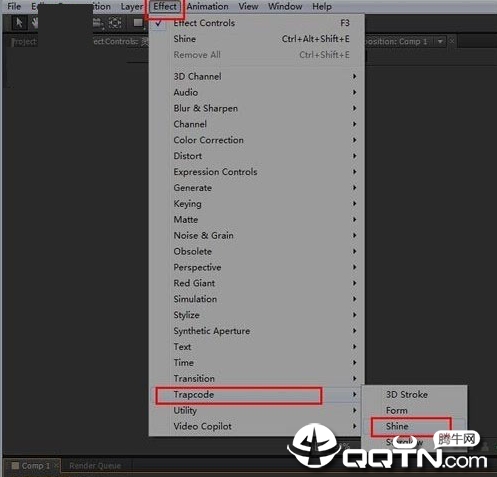The width and height of the screenshot is (497, 477).
Task: Open the Video Copilot category
Action: pos(257,426)
